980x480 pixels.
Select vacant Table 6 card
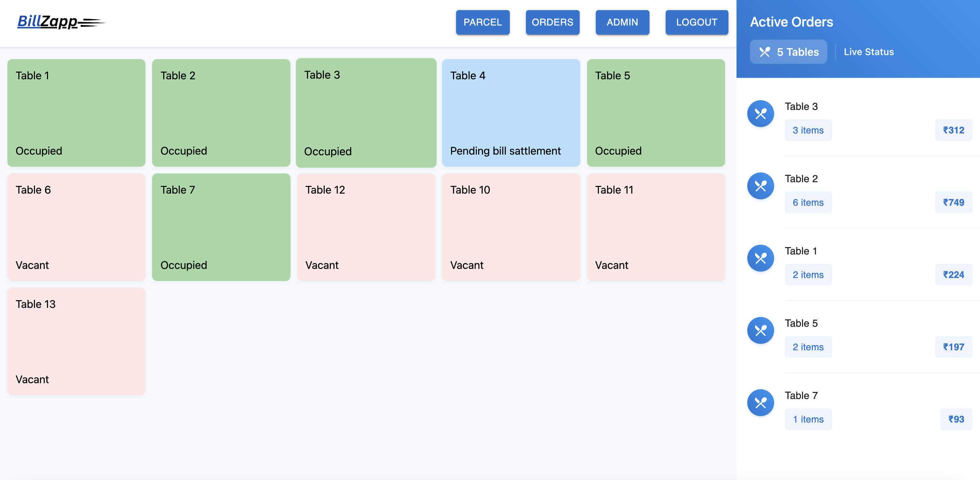click(x=76, y=227)
